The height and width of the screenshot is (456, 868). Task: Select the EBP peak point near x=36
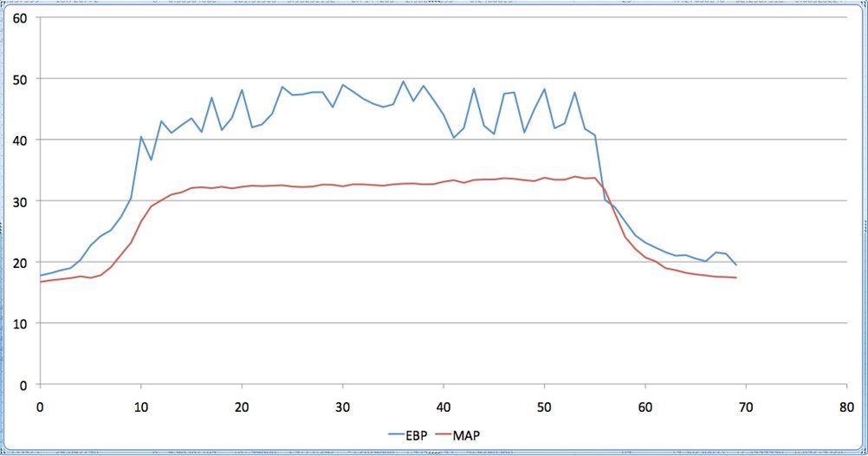[403, 81]
